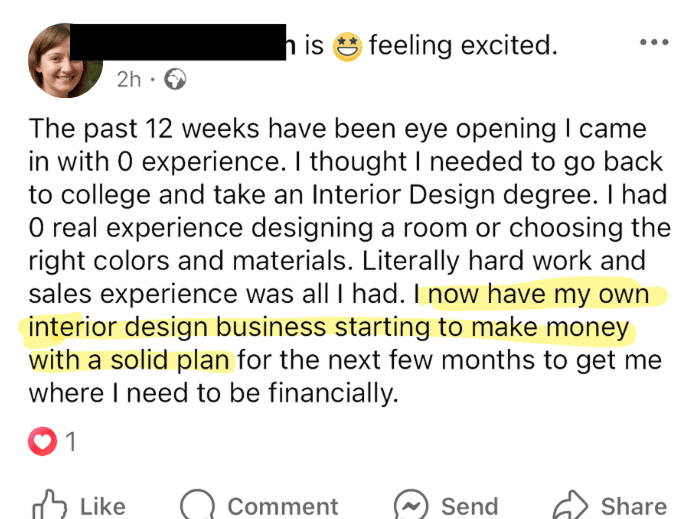Click the Messenger Send icon

tap(411, 505)
